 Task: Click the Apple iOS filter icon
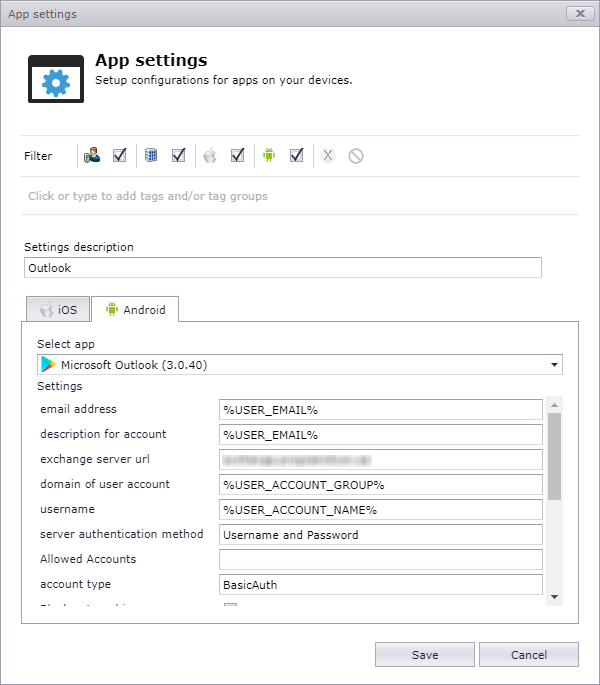[x=210, y=155]
